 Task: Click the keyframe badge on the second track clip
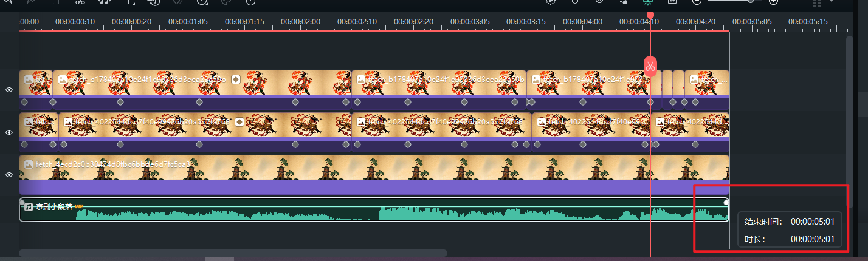point(239,121)
